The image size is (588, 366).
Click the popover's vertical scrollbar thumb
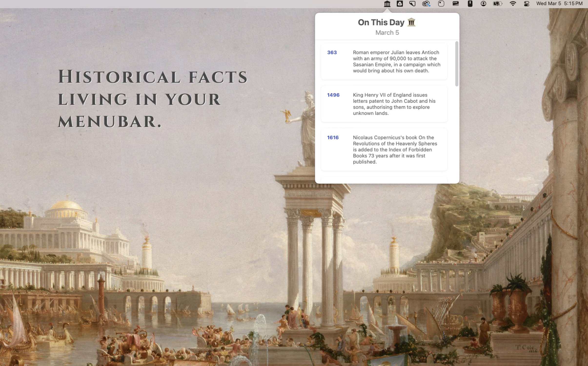coord(457,64)
